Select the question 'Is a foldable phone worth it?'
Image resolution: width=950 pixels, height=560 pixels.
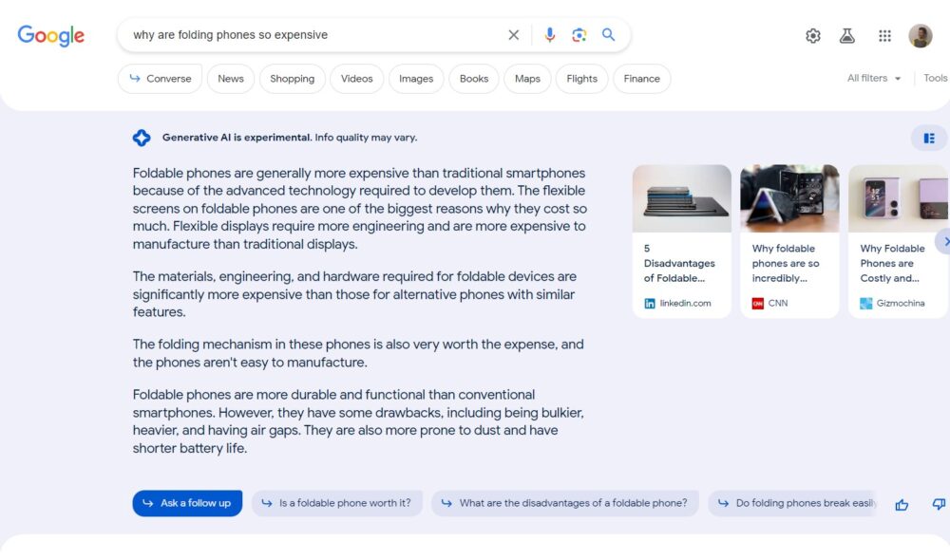pyautogui.click(x=337, y=503)
